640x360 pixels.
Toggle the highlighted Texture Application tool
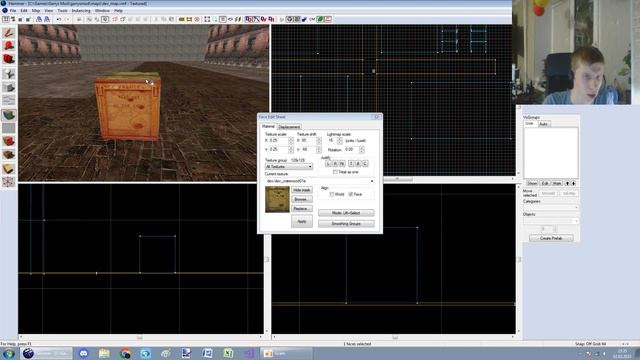(9, 115)
